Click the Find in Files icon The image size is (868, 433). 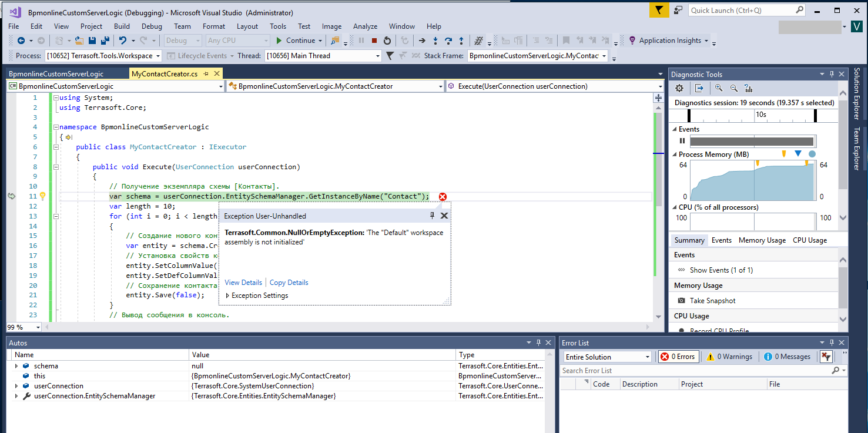pos(336,41)
